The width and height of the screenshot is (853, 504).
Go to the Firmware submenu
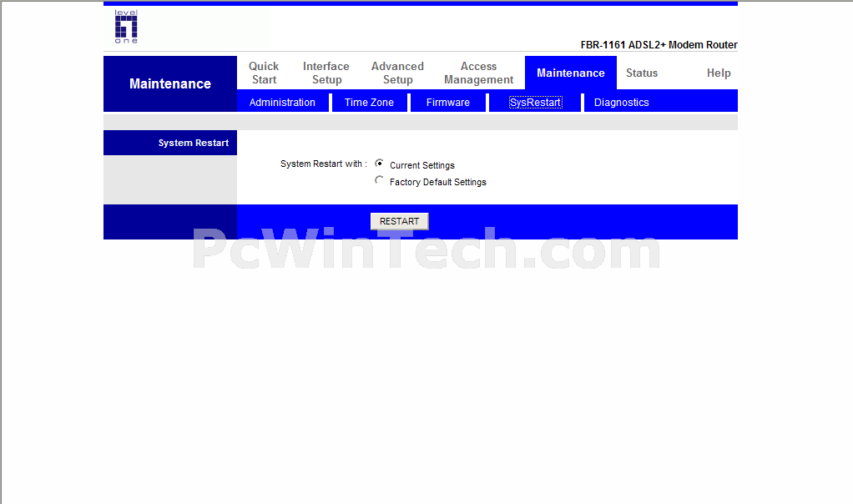coord(447,102)
